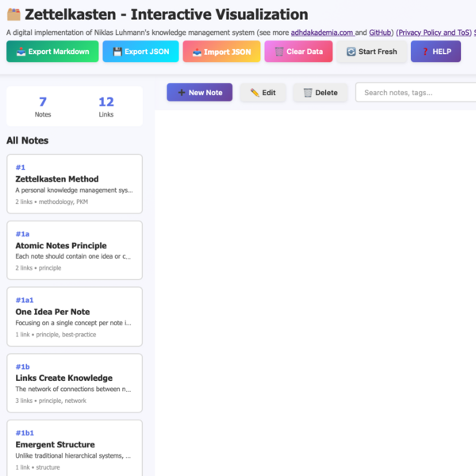Click the tray icon on Export Markdown
Viewport: 476px width, 476px height.
coord(21,52)
